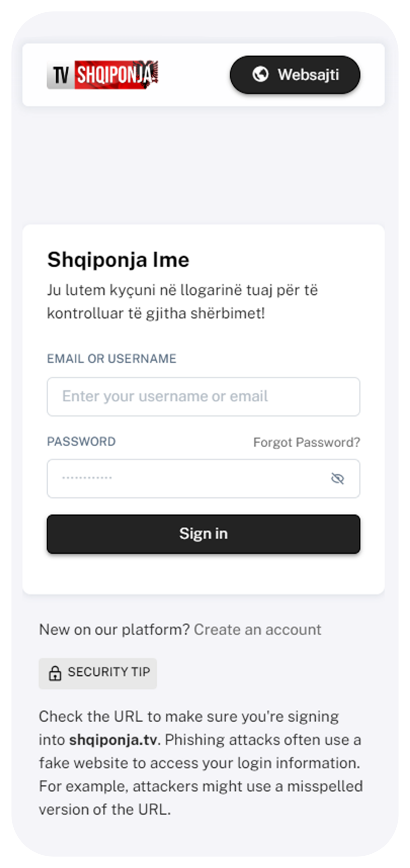Click the bold shqiponja.tv text
Screen dimensions: 410x868
[x=113, y=740]
